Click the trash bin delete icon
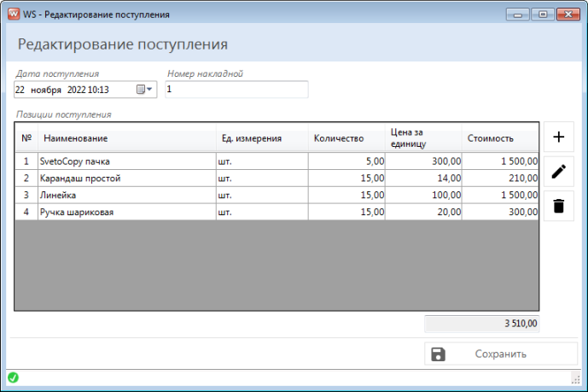 click(x=559, y=206)
